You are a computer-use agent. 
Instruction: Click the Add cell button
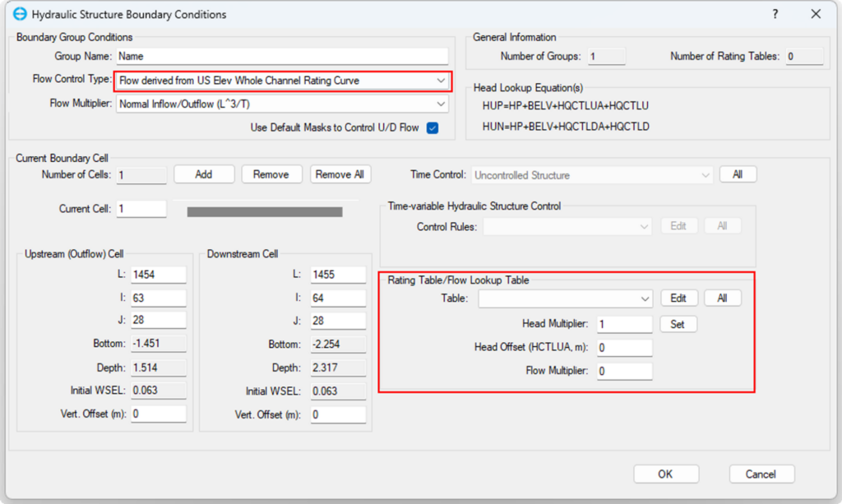tap(203, 174)
